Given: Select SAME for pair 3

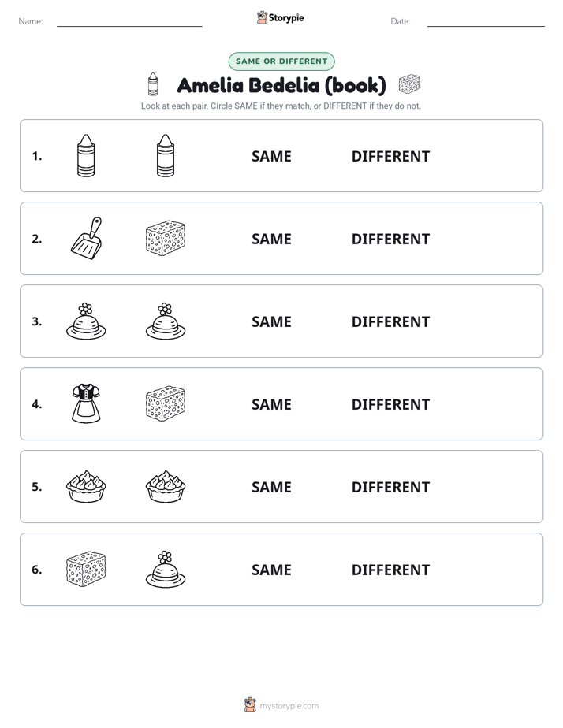Looking at the screenshot, I should (x=271, y=321).
